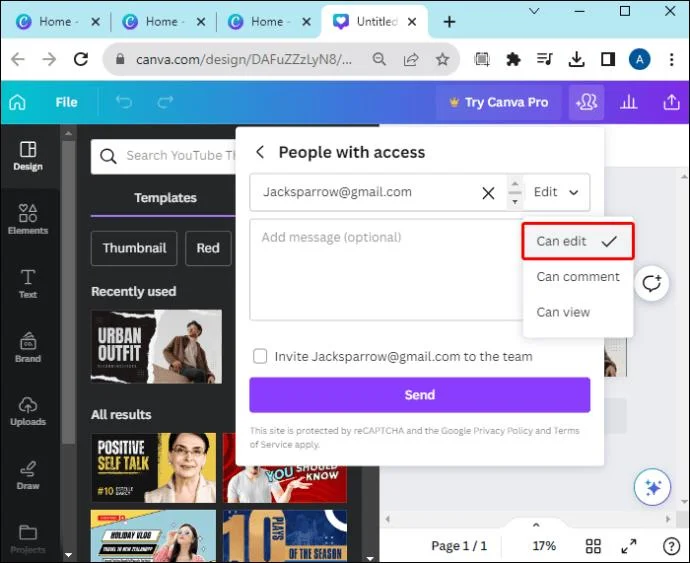Open the Draw panel
The width and height of the screenshot is (690, 563).
28,475
